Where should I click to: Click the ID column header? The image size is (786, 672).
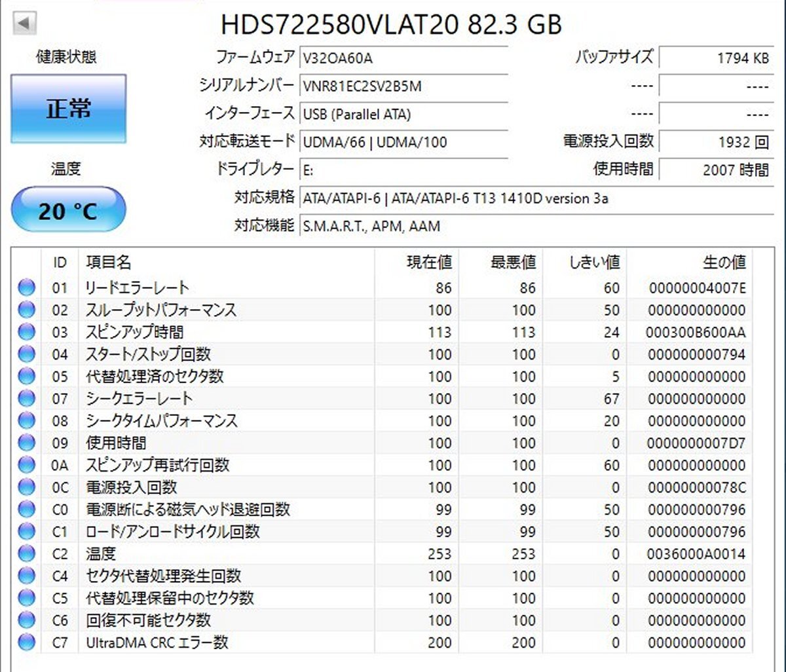60,263
